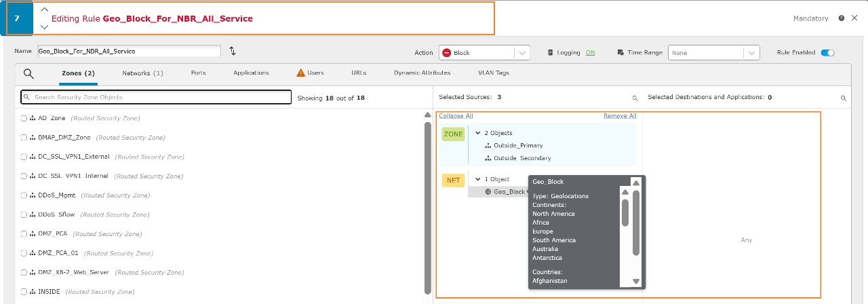Viewport: 868px width, 304px height.
Task: Click the help question mark icon
Action: pos(841,18)
